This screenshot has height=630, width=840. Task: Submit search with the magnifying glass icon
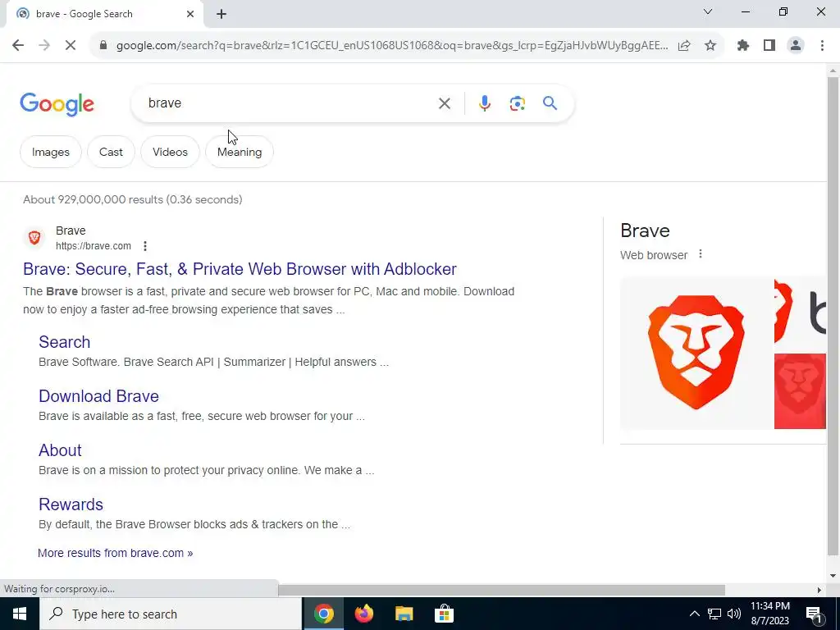point(550,103)
